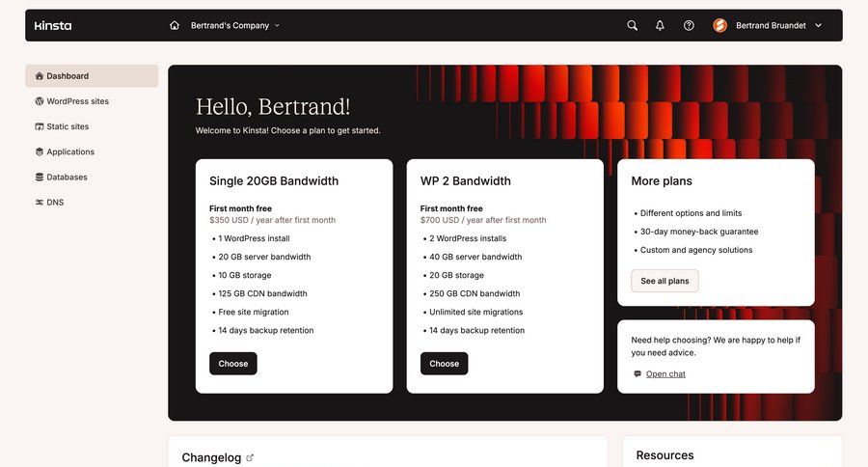868x467 pixels.
Task: Go to WordPress sites in sidebar
Action: [77, 101]
